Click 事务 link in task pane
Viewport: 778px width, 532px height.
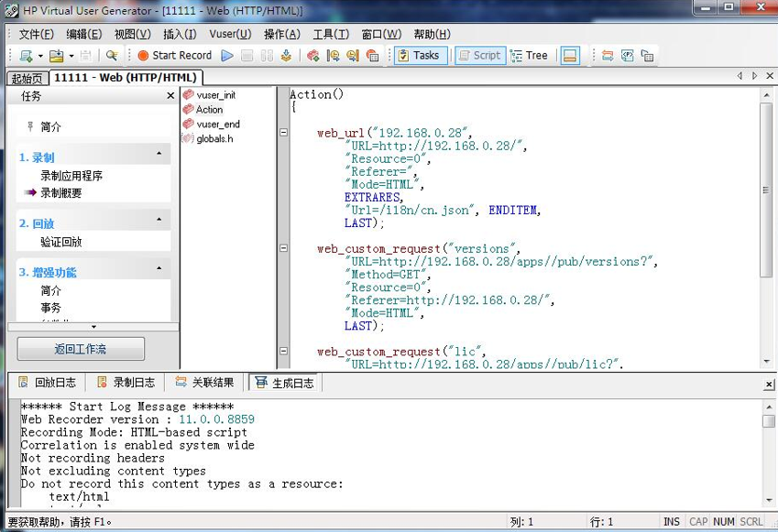(x=50, y=308)
